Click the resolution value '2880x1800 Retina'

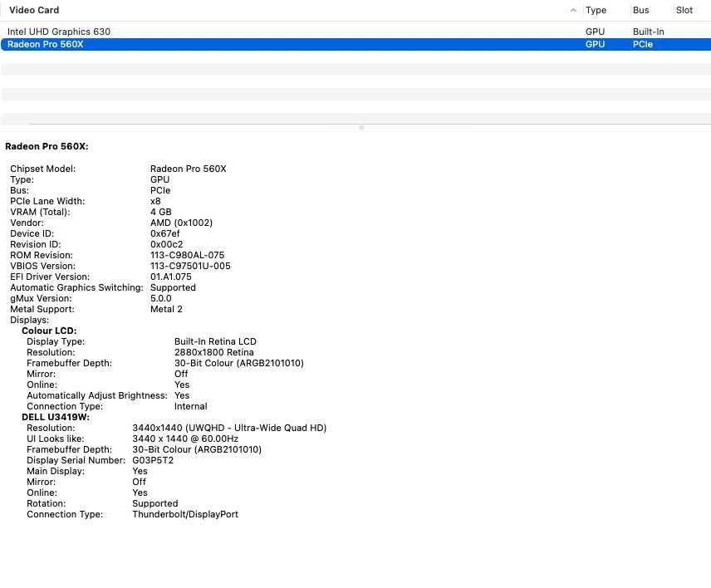click(214, 352)
